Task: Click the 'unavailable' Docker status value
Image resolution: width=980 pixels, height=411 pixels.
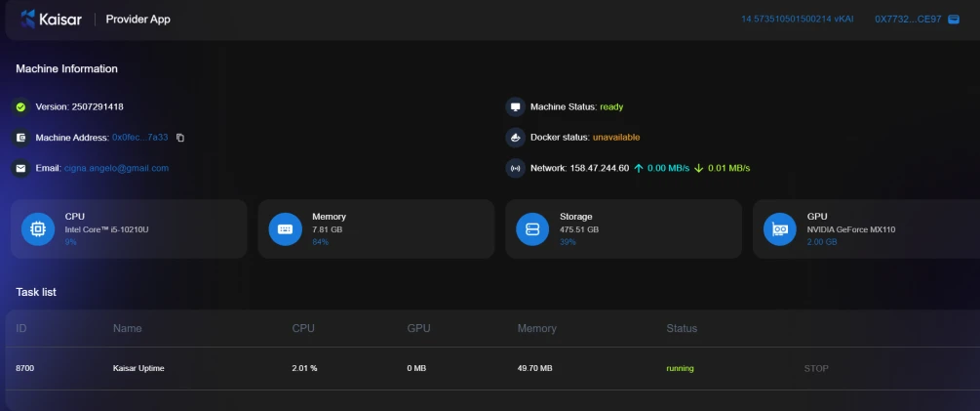Action: [x=616, y=138]
